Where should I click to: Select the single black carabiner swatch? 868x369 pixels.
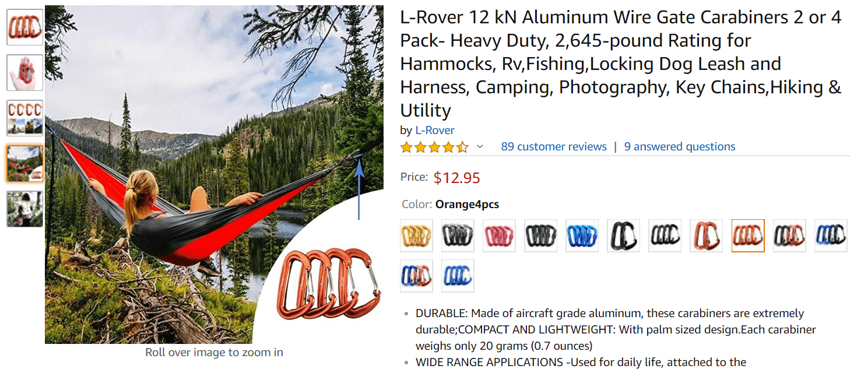pos(623,236)
